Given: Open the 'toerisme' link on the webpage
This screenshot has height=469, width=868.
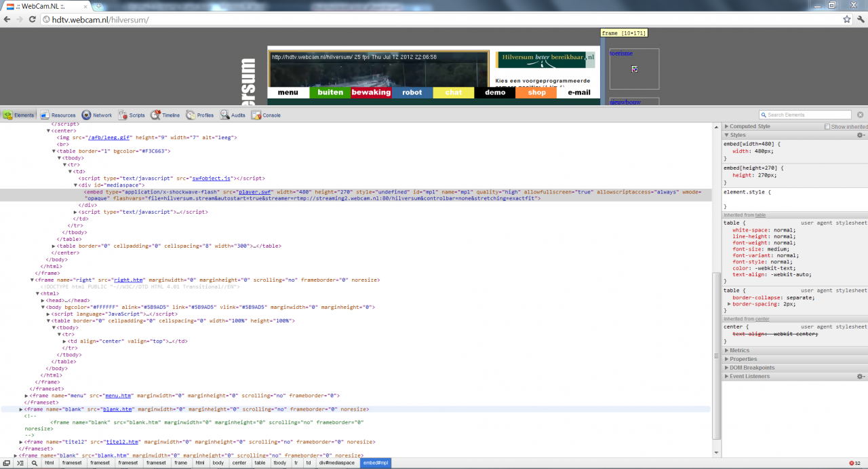Looking at the screenshot, I should (x=621, y=53).
